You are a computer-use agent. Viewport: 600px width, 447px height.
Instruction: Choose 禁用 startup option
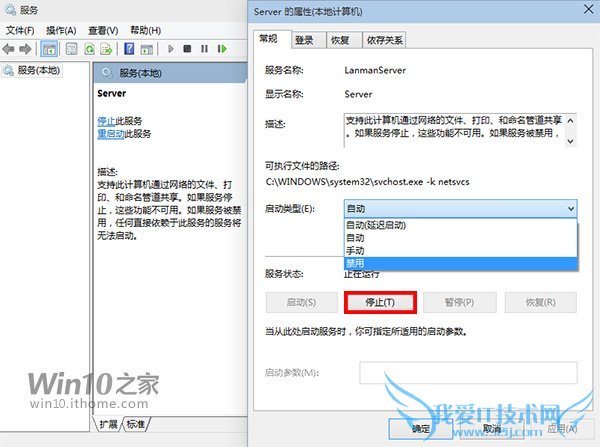click(x=461, y=263)
